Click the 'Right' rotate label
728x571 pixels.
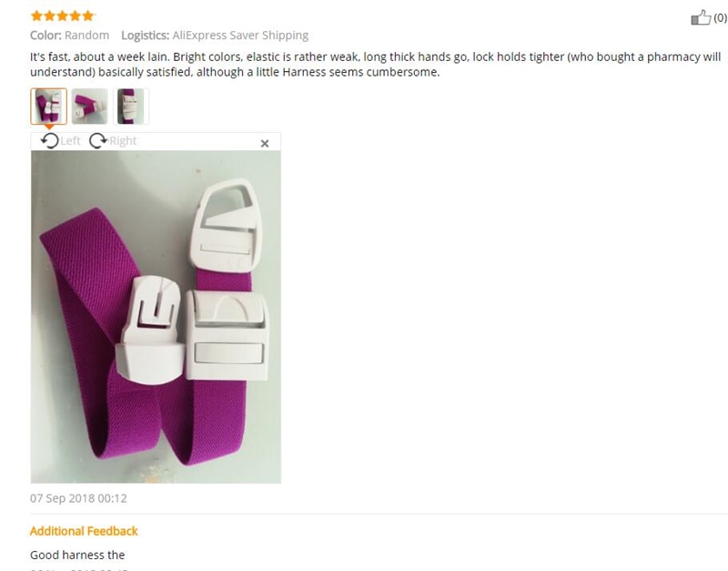[123, 141]
